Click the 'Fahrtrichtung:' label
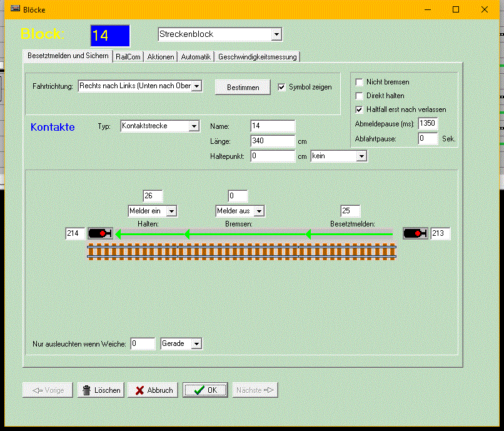Image resolution: width=504 pixels, height=431 pixels. tap(53, 86)
